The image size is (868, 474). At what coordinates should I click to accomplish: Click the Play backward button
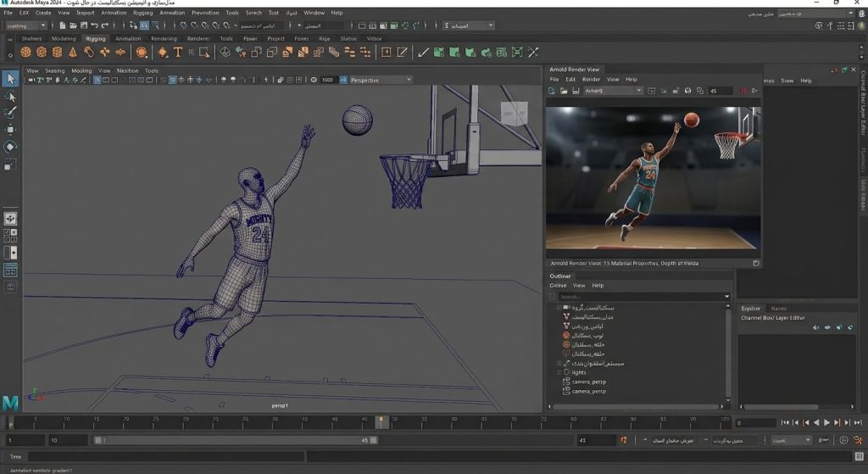click(x=816, y=422)
